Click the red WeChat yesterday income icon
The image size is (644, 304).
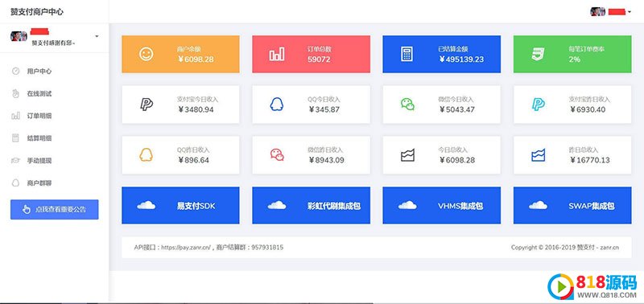pos(277,154)
